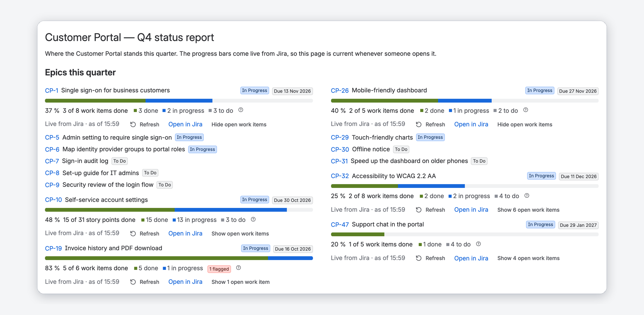Image resolution: width=644 pixels, height=315 pixels.
Task: Click the help icon in the CP-32 stats row
Action: click(527, 195)
